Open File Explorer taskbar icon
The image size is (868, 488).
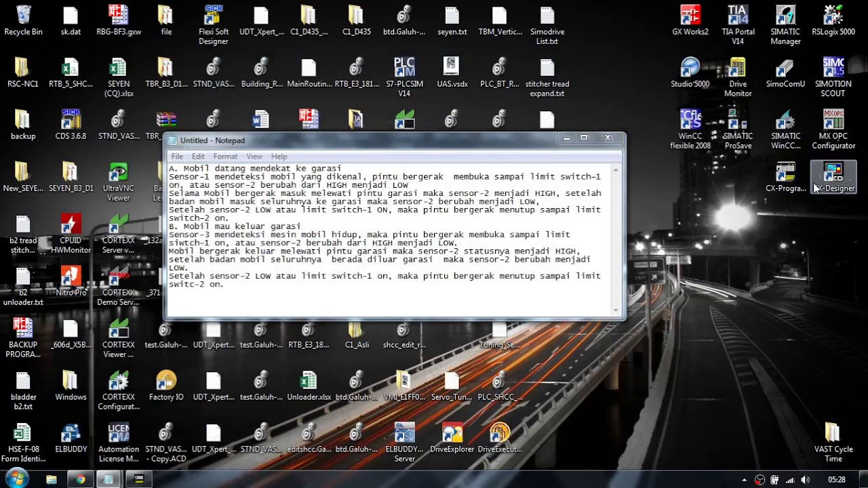pyautogui.click(x=52, y=479)
